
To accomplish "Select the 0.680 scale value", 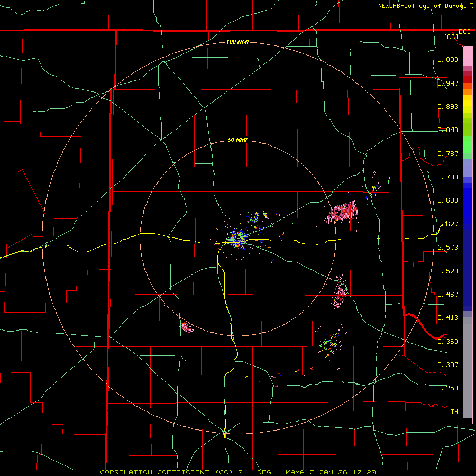I will coord(448,200).
